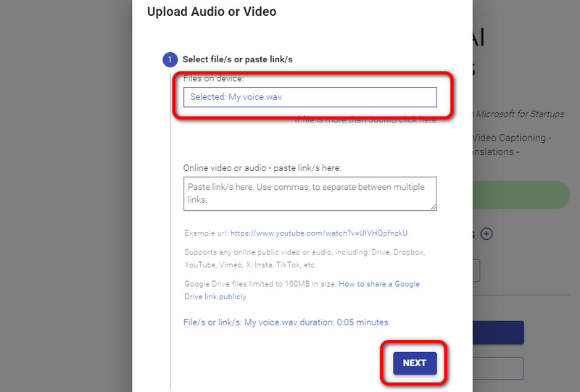
Task: Click the 'Files on device:' label
Action: click(213, 78)
